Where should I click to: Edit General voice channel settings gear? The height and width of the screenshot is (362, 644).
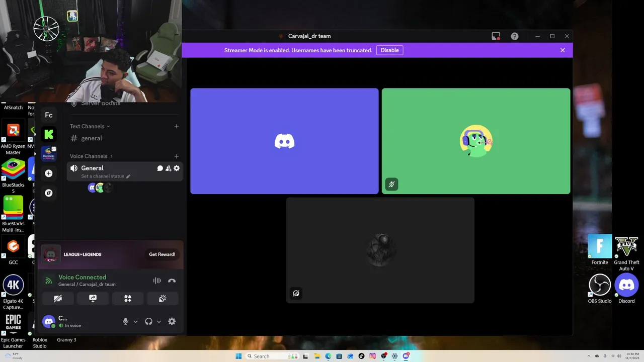coord(177,168)
